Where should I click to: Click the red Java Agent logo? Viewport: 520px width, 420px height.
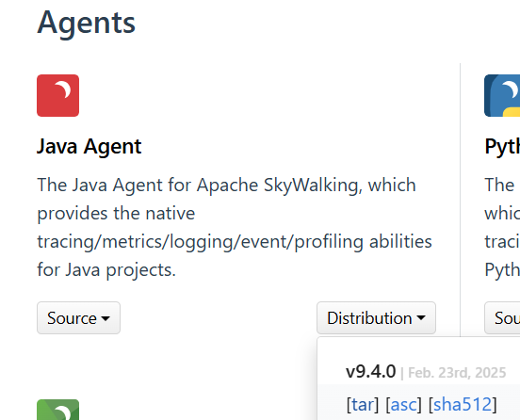[58, 95]
